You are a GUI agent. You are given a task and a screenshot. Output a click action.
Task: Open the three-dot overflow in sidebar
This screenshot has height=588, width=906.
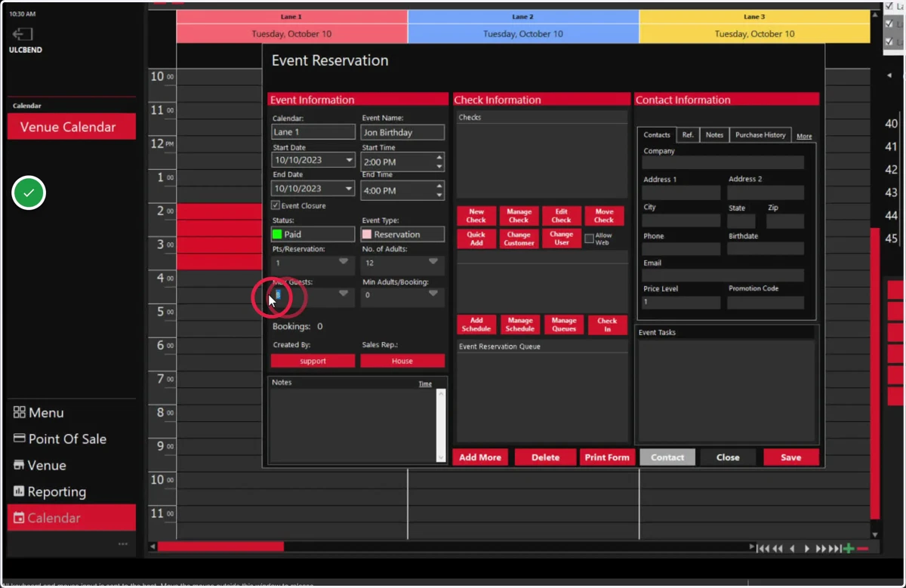(x=123, y=543)
